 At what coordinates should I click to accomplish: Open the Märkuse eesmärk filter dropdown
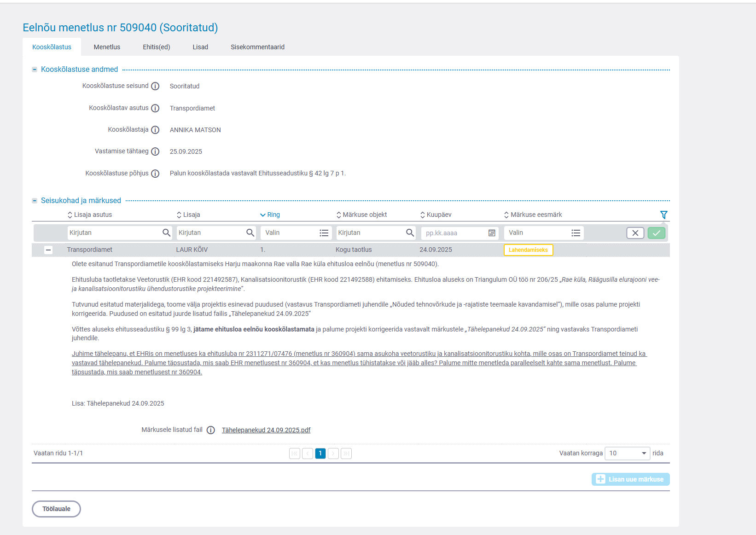tap(576, 233)
